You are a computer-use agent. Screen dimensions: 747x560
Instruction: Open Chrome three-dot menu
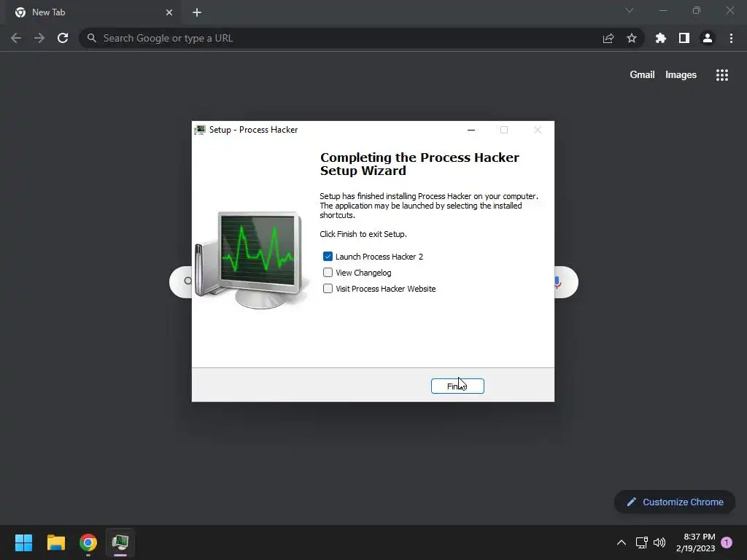[x=731, y=38]
